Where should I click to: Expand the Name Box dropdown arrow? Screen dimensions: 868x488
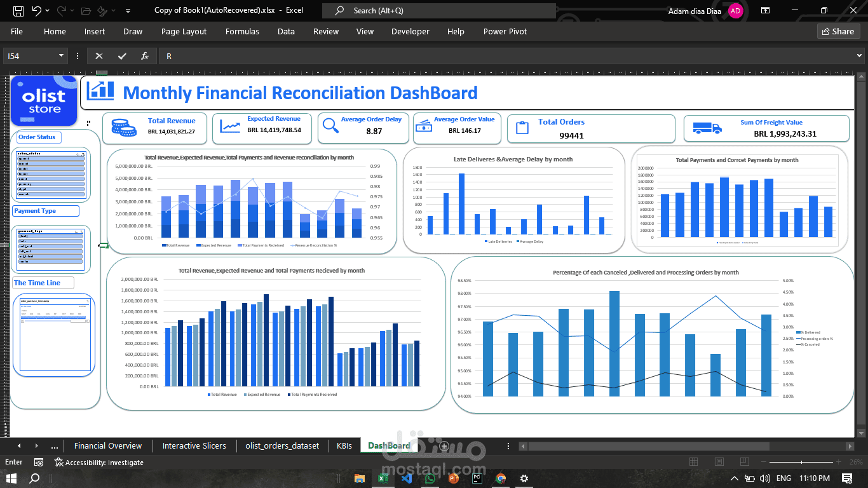pos(61,56)
